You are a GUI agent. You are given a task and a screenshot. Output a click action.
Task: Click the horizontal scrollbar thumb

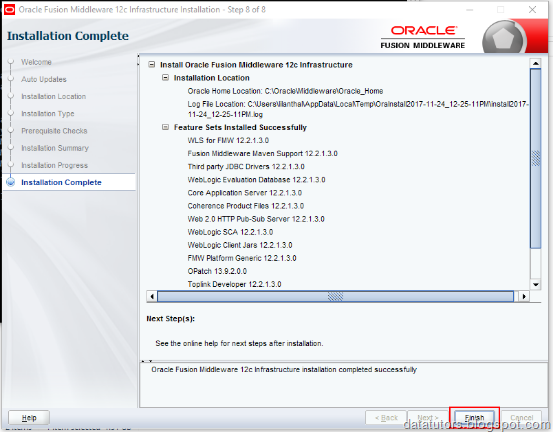pos(335,296)
